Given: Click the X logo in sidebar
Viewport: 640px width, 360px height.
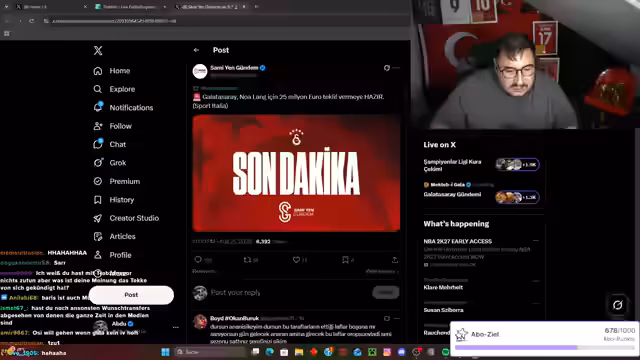Looking at the screenshot, I should pyautogui.click(x=98, y=51).
